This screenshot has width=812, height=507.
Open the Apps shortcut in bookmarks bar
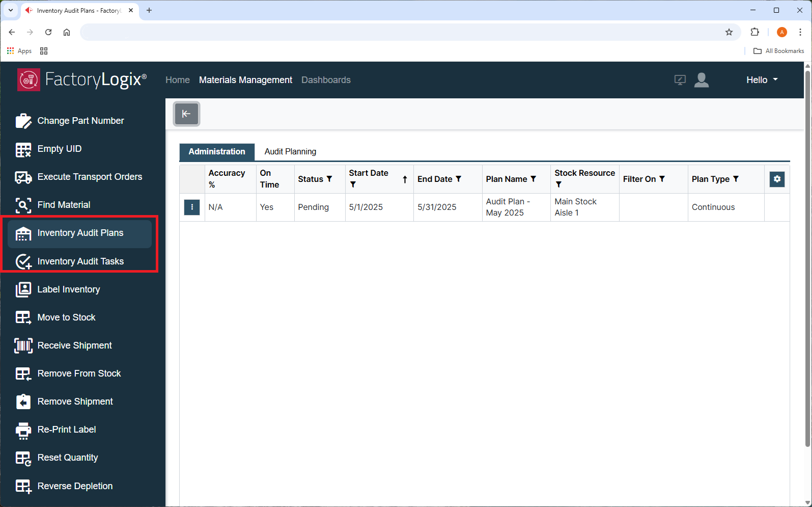(x=19, y=51)
